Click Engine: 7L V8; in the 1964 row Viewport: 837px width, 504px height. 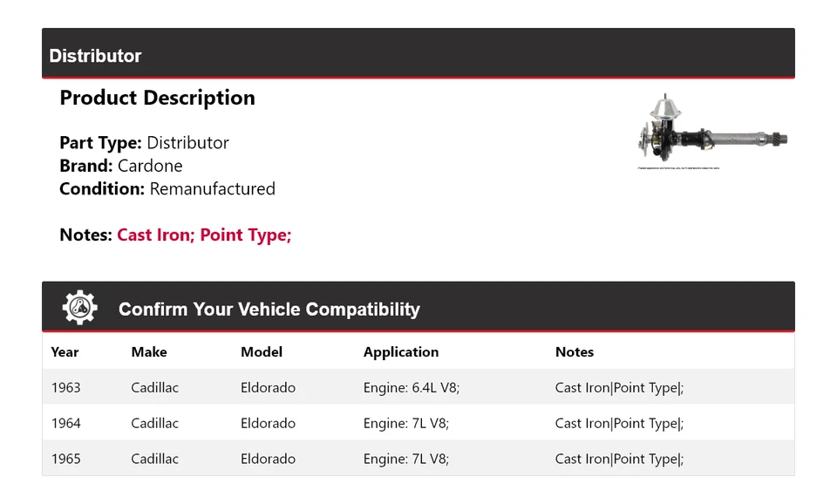(405, 424)
